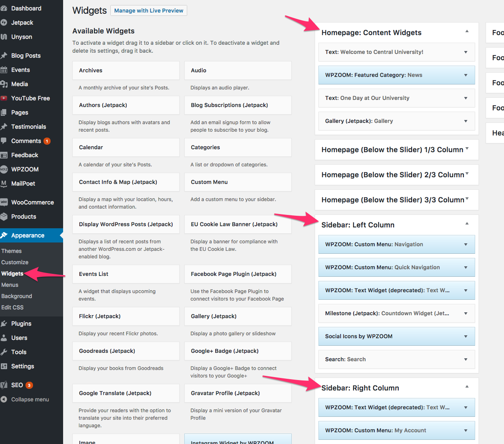This screenshot has height=444, width=504.
Task: Open the Themes submenu item
Action: tap(11, 251)
